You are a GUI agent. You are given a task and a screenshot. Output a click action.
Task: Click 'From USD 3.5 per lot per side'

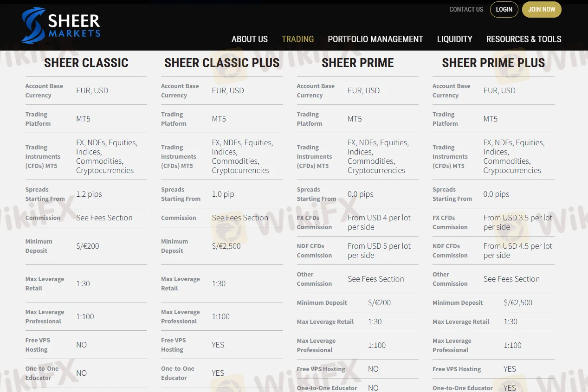[x=518, y=222]
